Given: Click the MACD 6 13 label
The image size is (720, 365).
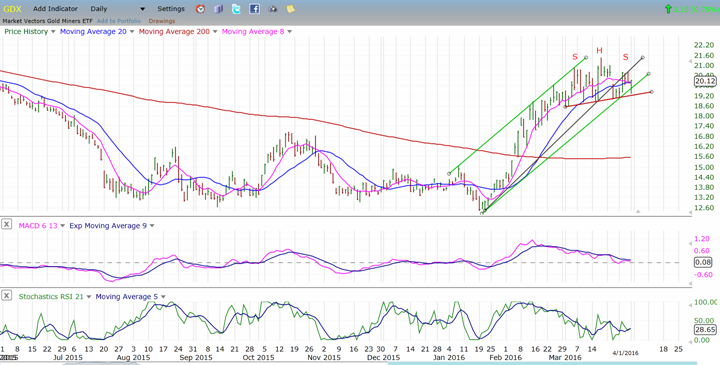Looking at the screenshot, I should 38,226.
